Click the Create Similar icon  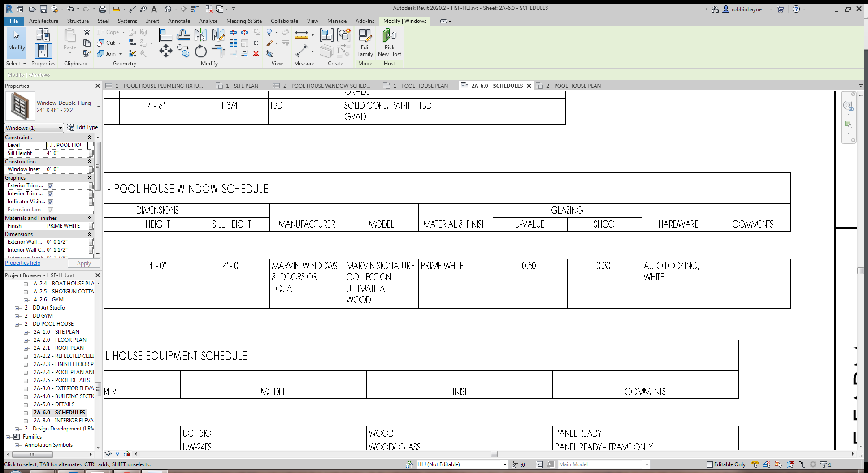click(x=344, y=34)
